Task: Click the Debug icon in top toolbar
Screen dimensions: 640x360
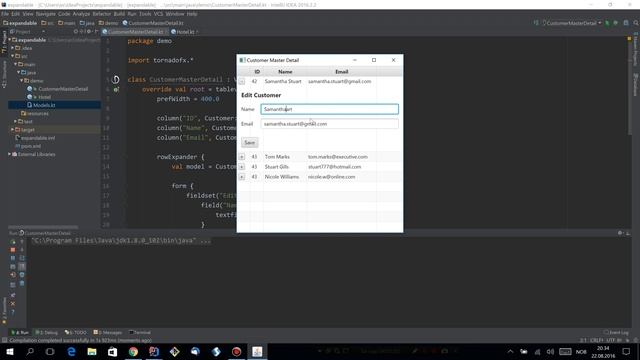Action: pyautogui.click(x=616, y=23)
